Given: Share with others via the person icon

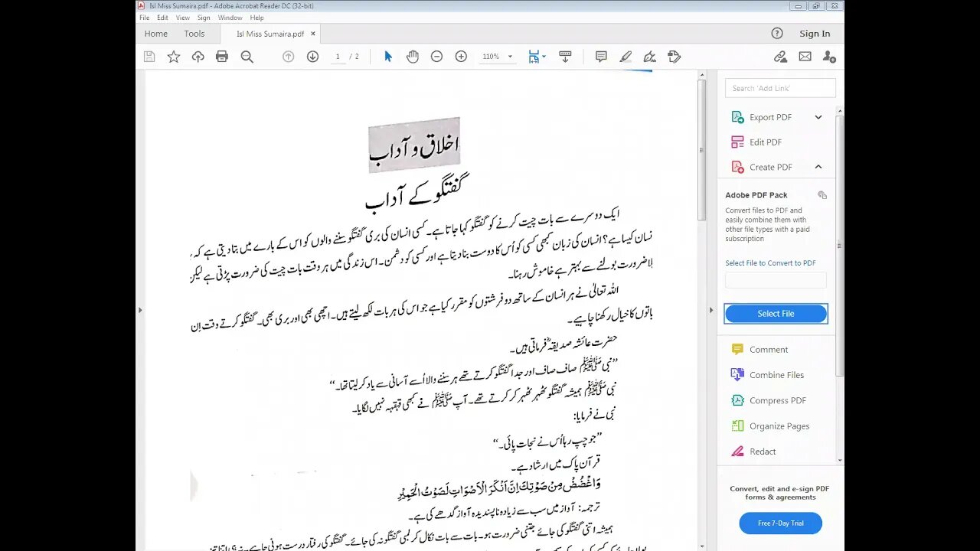Looking at the screenshot, I should pos(829,57).
